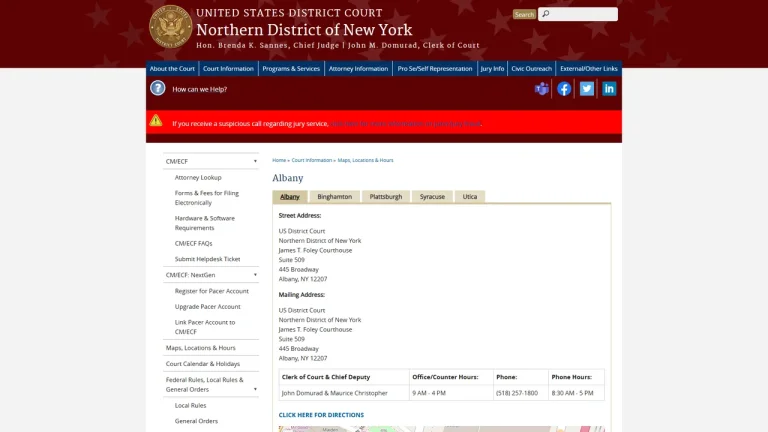Open Forms & Fees for Filing Electronically

coord(207,198)
